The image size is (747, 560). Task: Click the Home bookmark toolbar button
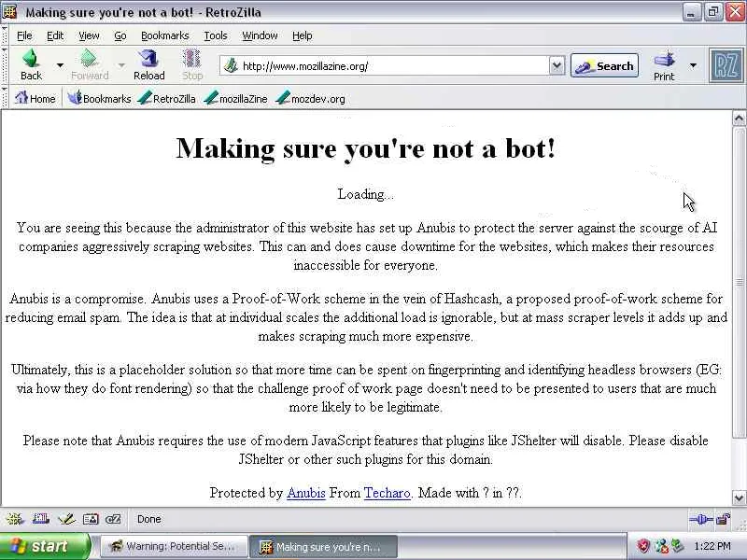click(x=35, y=99)
